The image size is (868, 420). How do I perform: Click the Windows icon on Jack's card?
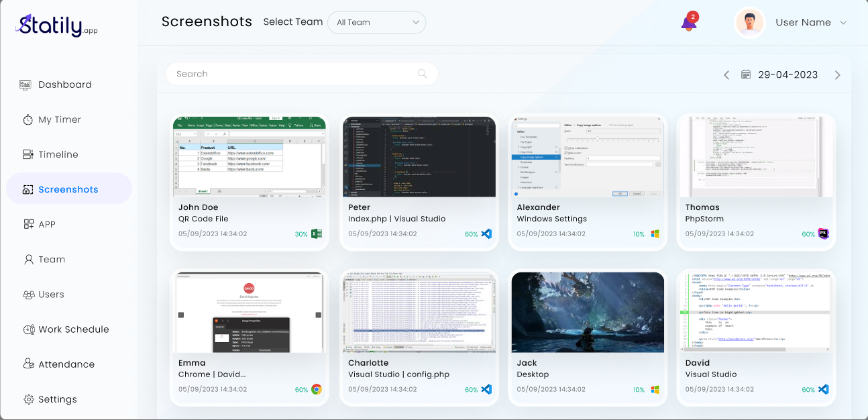(654, 388)
